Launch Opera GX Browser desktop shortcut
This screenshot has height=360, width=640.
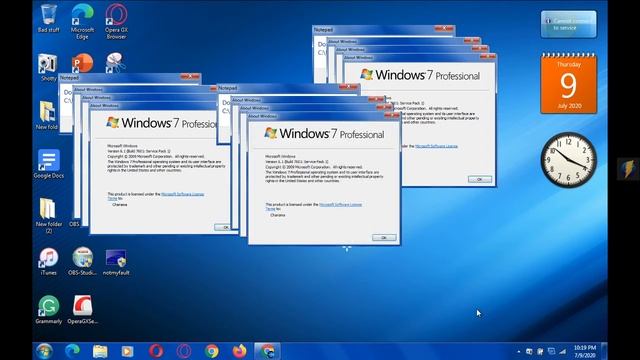coord(116,21)
